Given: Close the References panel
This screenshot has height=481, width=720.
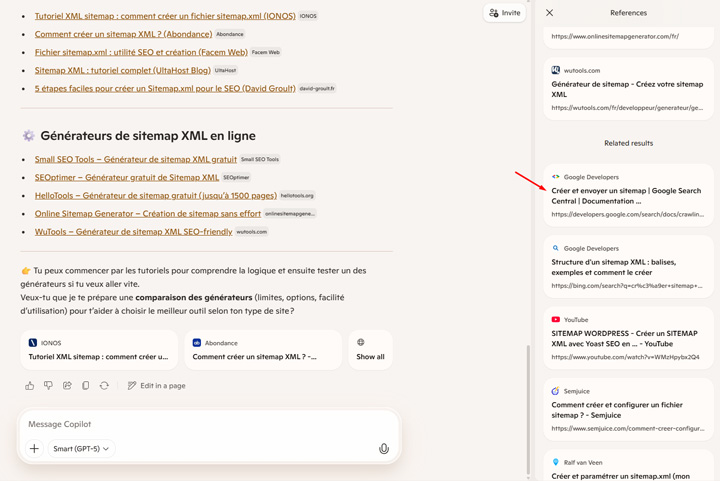Looking at the screenshot, I should click(x=549, y=13).
